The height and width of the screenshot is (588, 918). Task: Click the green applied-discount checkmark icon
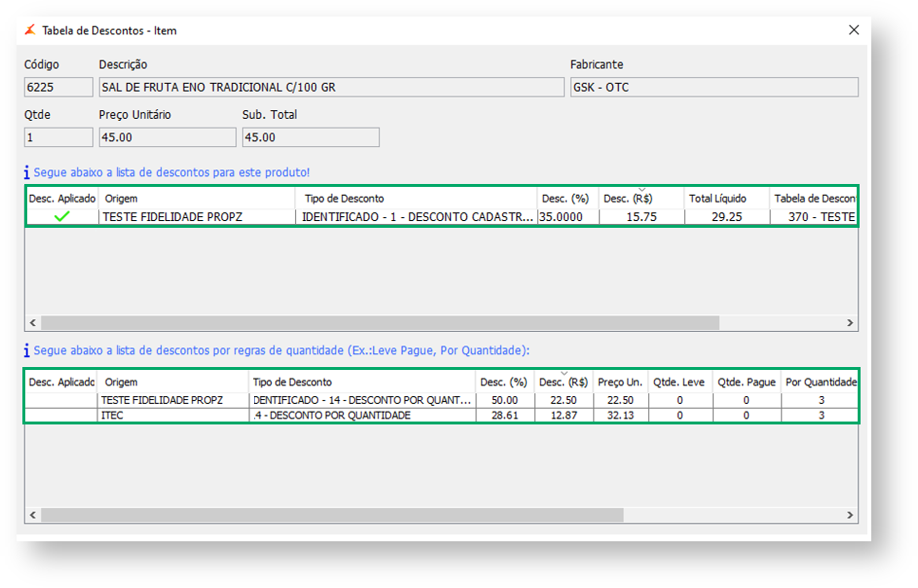coord(62,217)
